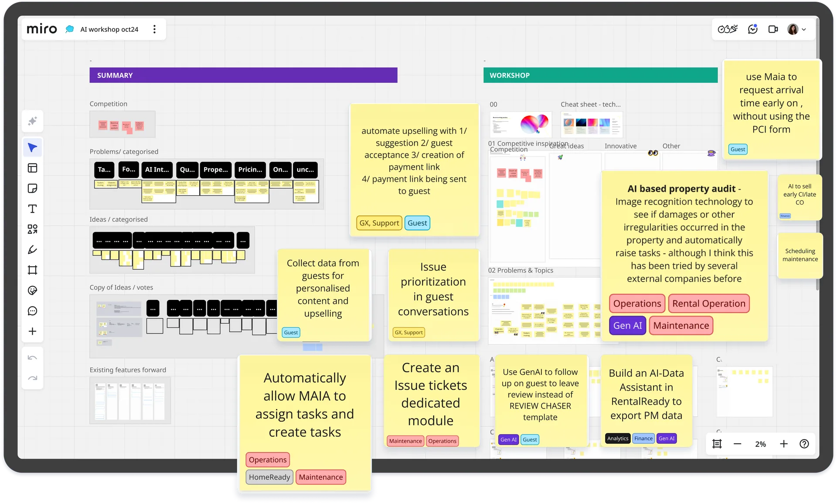
Task: Open the Cheat sheet frame thumbnail
Action: click(x=592, y=124)
